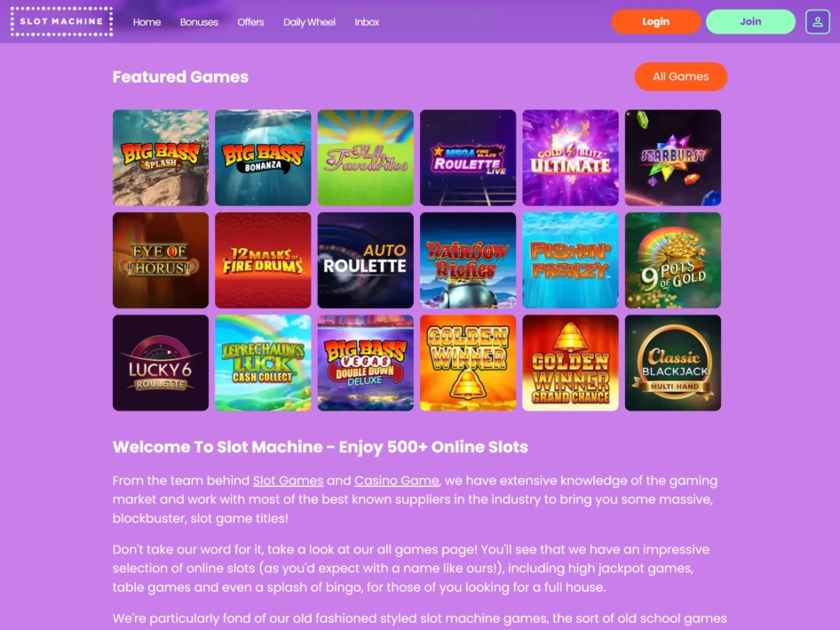This screenshot has height=630, width=840.
Task: Launch the Starburst game tile
Action: pyautogui.click(x=673, y=157)
